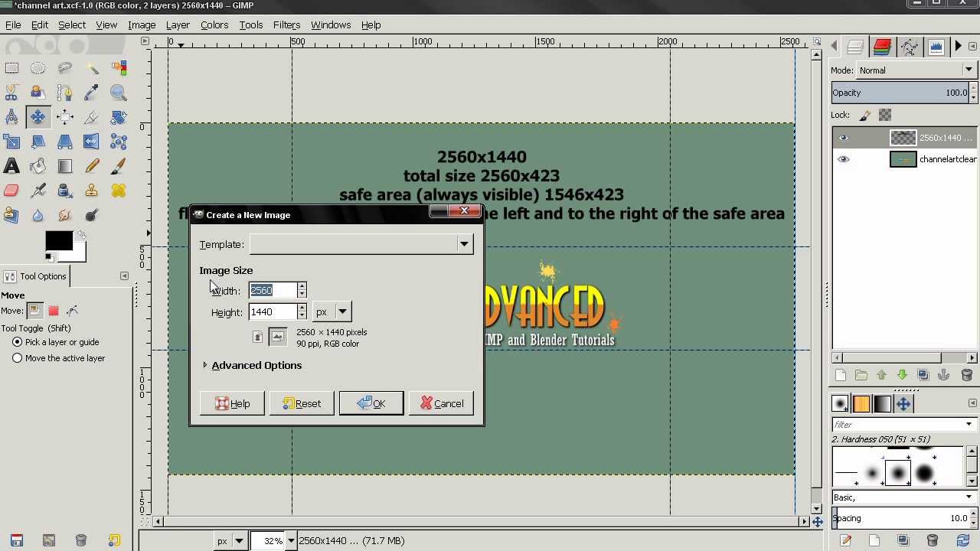Open the layer Mode dropdown

click(x=915, y=70)
